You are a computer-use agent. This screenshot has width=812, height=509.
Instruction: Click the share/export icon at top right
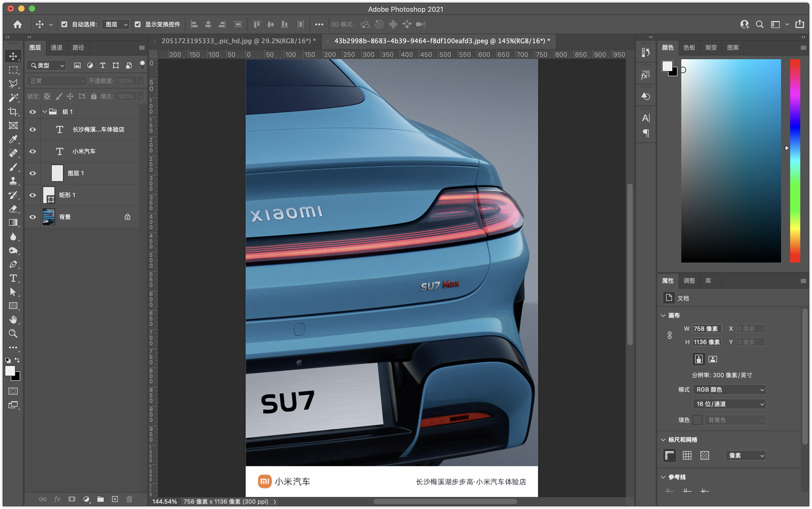coord(799,24)
